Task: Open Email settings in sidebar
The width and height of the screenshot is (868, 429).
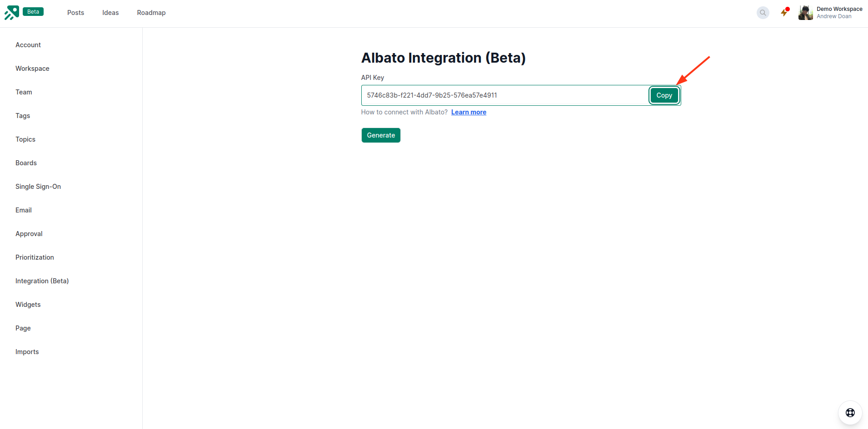Action: click(x=24, y=210)
